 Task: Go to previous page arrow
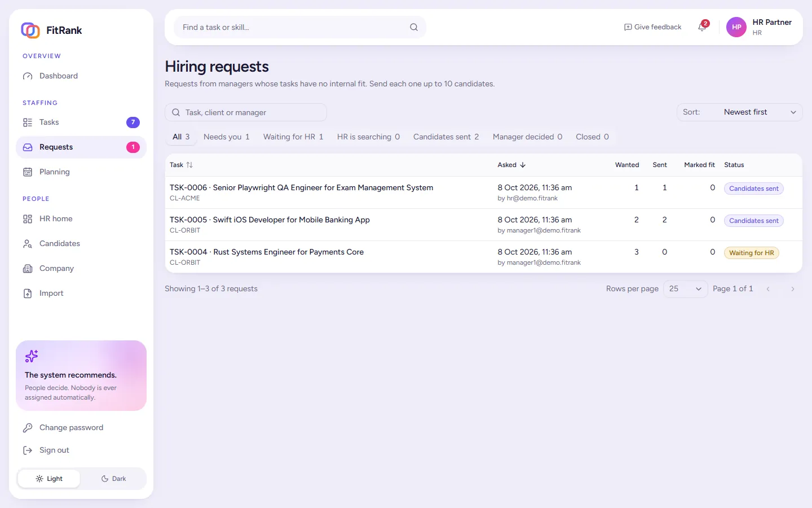click(768, 289)
